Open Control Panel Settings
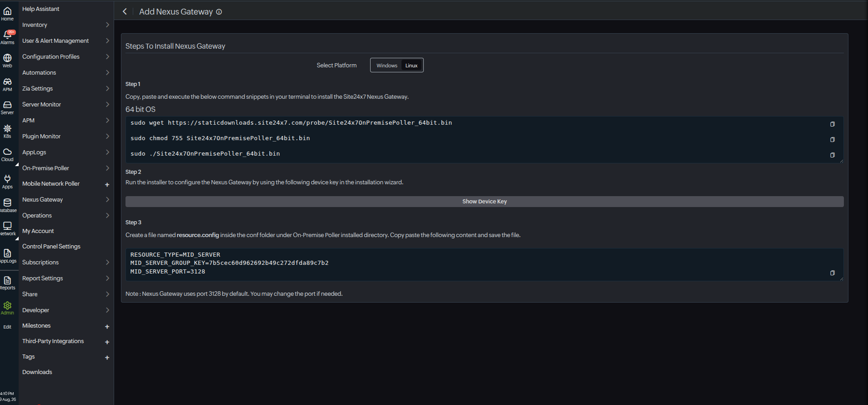Viewport: 868px width, 405px height. click(x=51, y=246)
